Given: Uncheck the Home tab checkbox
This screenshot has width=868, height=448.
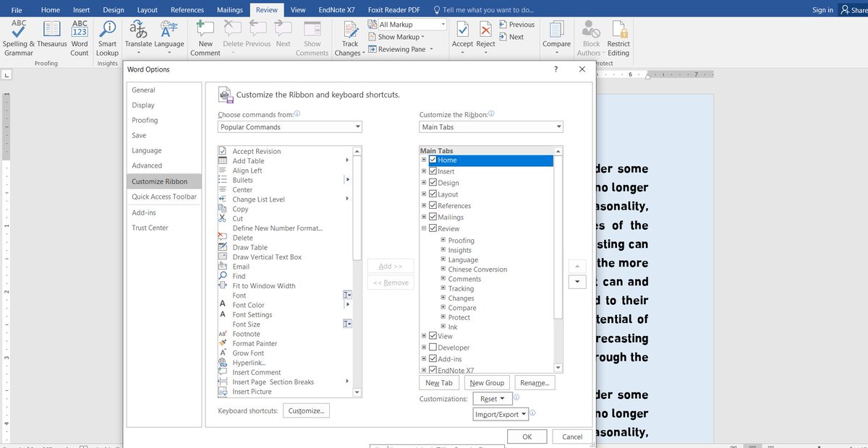Looking at the screenshot, I should point(433,160).
